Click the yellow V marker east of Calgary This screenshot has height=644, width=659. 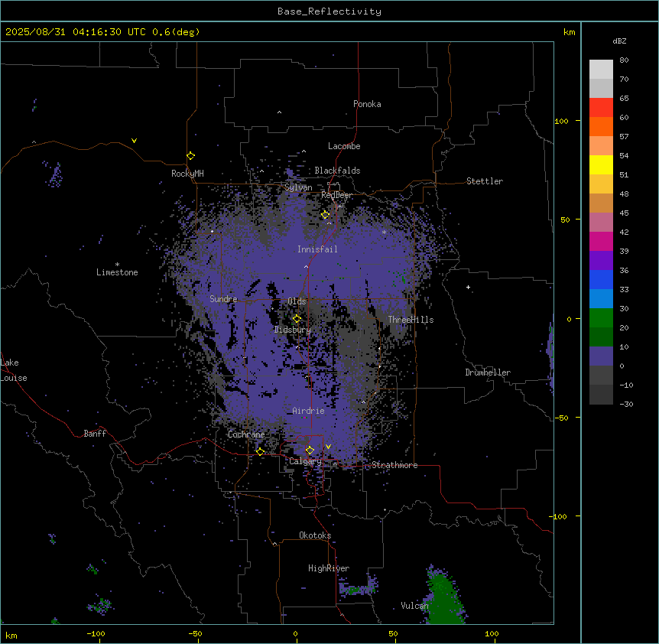pos(328,447)
